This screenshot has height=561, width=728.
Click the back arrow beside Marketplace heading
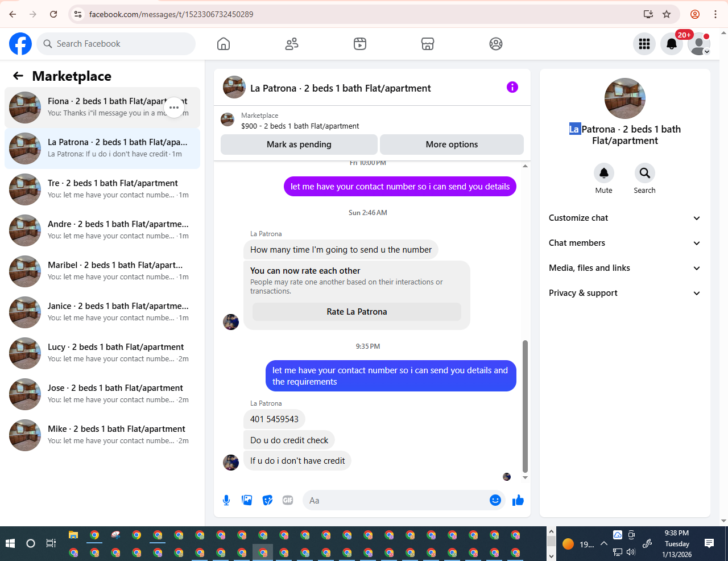[x=18, y=76]
